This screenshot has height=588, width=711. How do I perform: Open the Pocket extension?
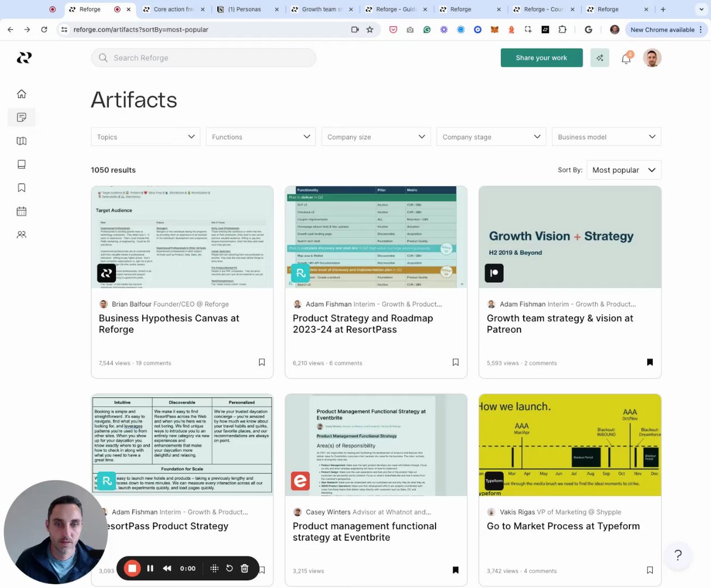point(393,29)
